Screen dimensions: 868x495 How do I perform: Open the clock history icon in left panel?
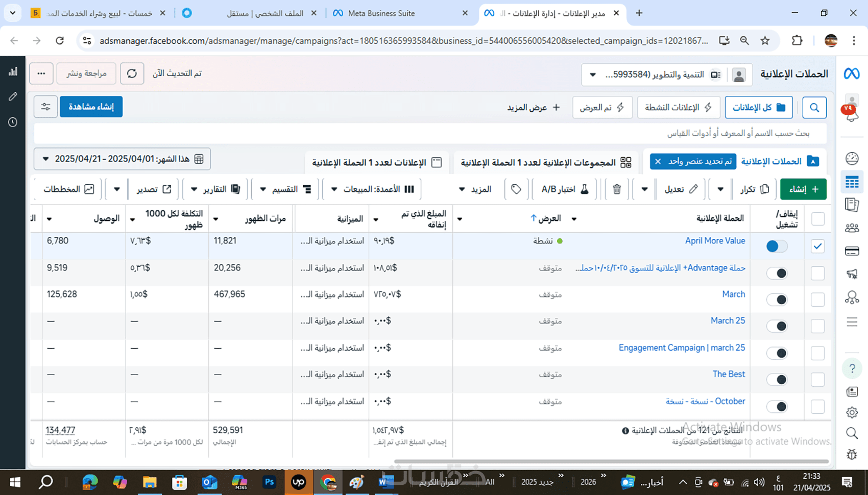[x=13, y=122]
